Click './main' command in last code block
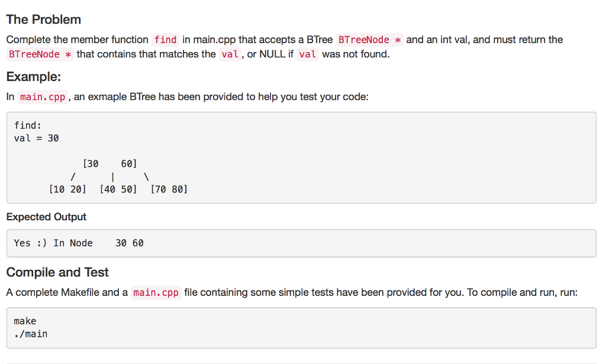 (x=31, y=334)
